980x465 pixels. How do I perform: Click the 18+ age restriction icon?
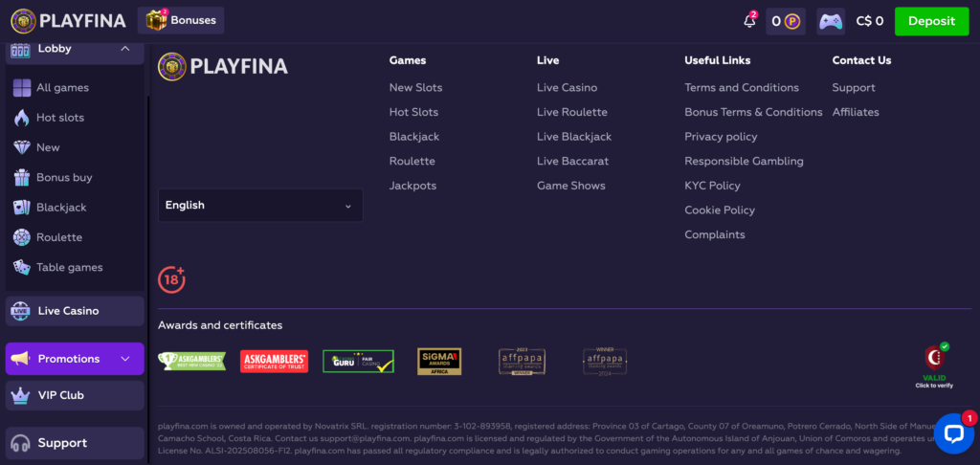(171, 279)
